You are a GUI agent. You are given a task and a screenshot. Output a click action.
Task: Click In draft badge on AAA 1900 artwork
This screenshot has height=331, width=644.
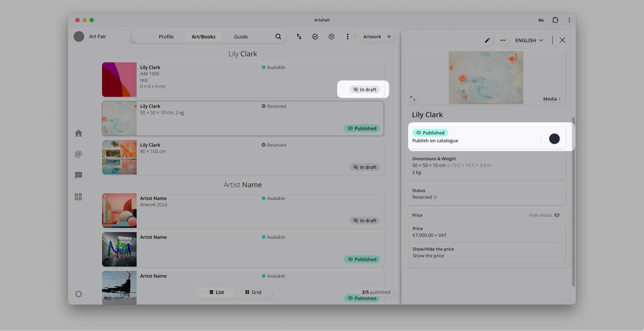pyautogui.click(x=365, y=89)
